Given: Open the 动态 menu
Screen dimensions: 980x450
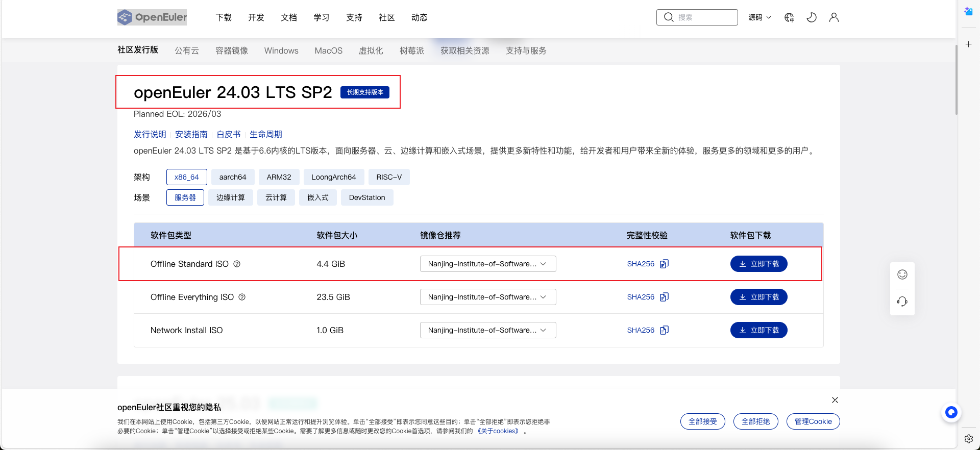Looking at the screenshot, I should pyautogui.click(x=420, y=17).
